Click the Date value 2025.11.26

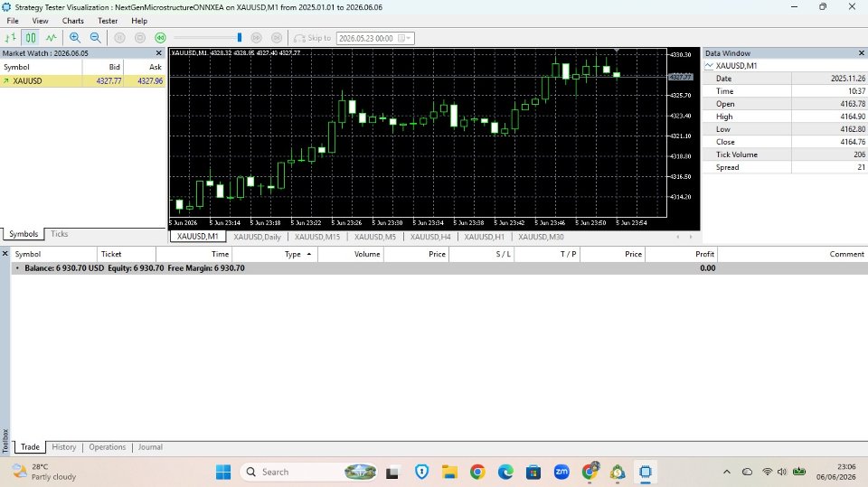pyautogui.click(x=847, y=79)
